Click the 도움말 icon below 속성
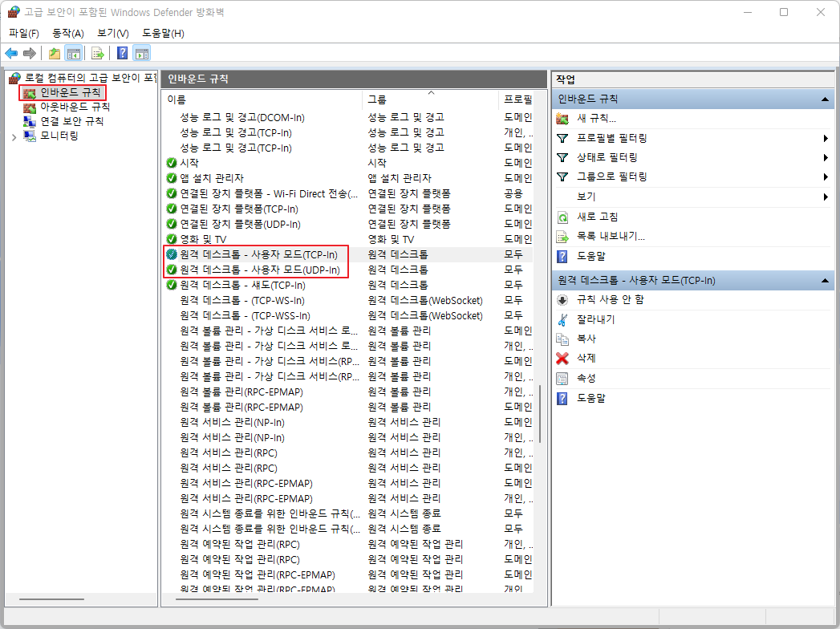 click(x=562, y=398)
